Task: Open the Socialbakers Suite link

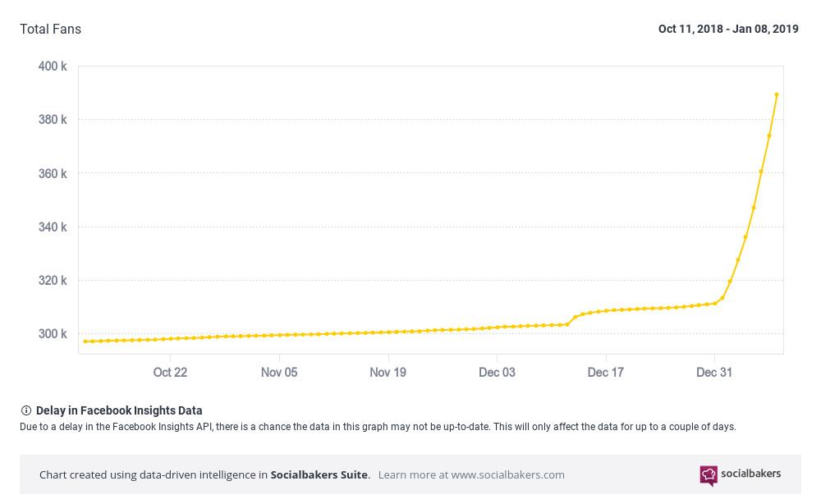Action: click(x=319, y=474)
